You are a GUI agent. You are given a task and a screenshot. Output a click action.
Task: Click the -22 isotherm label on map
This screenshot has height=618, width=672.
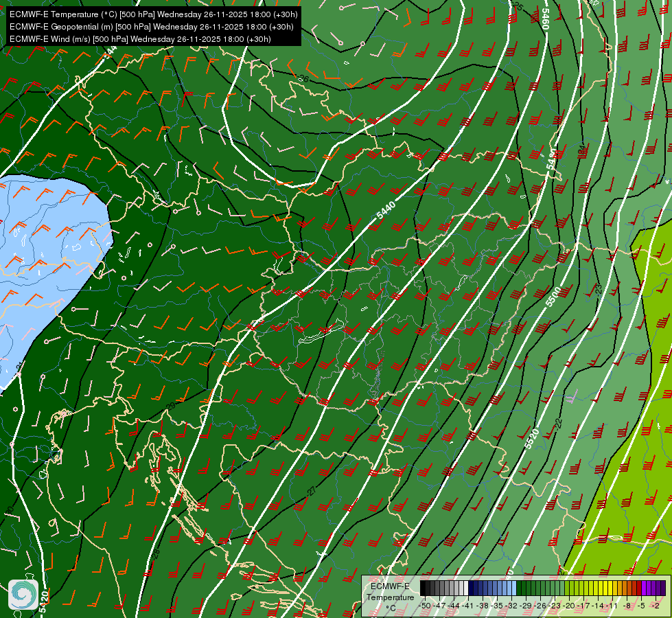pos(558,424)
